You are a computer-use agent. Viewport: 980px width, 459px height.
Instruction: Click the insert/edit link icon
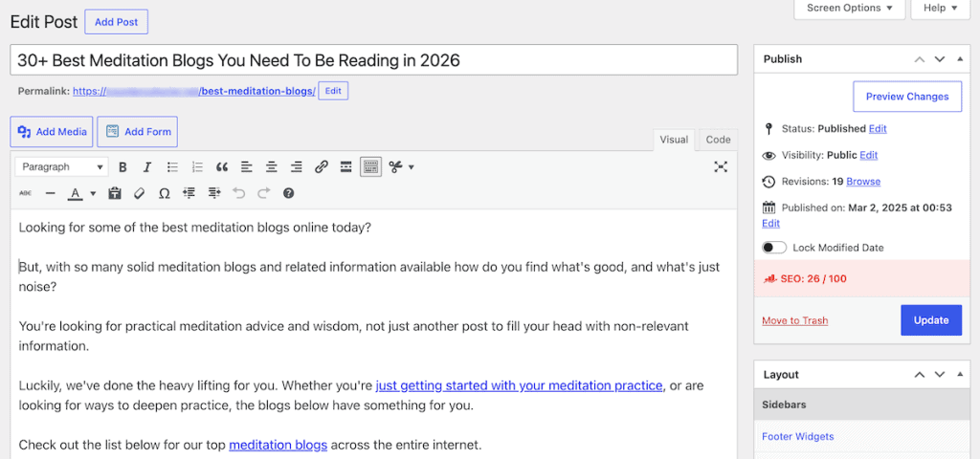pos(322,166)
